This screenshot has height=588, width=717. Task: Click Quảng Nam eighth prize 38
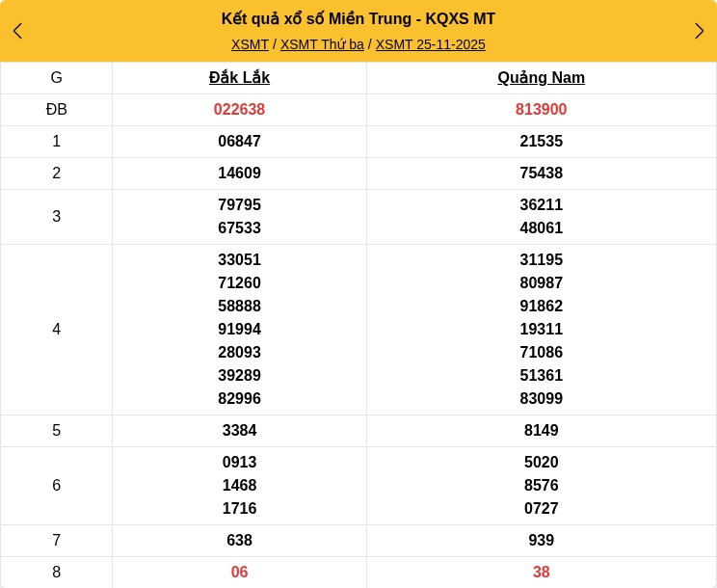[x=541, y=573]
